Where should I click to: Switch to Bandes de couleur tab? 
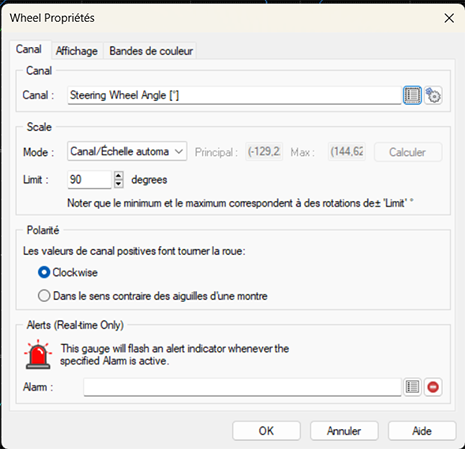tap(151, 51)
